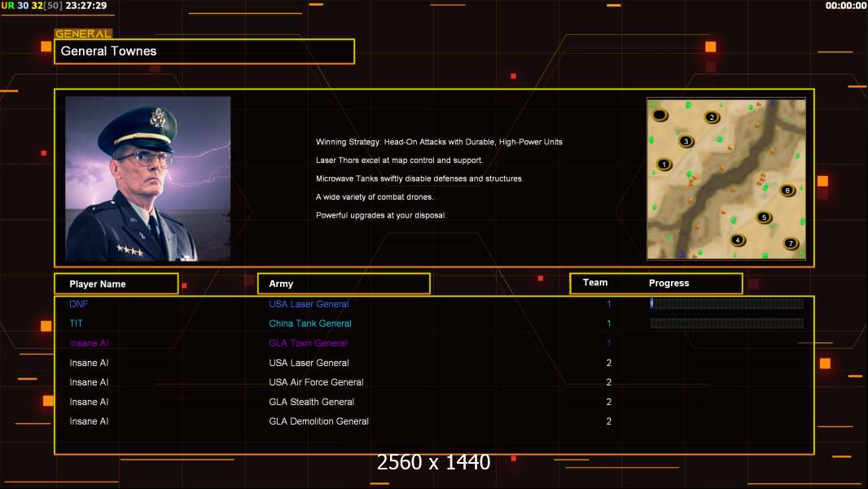Click team number 1 in TIT row
The height and width of the screenshot is (489, 868).
point(608,324)
